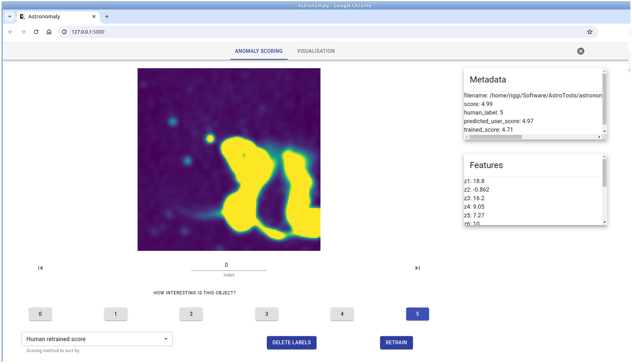
Task: Bookmark this page with star icon
Action: coord(589,32)
